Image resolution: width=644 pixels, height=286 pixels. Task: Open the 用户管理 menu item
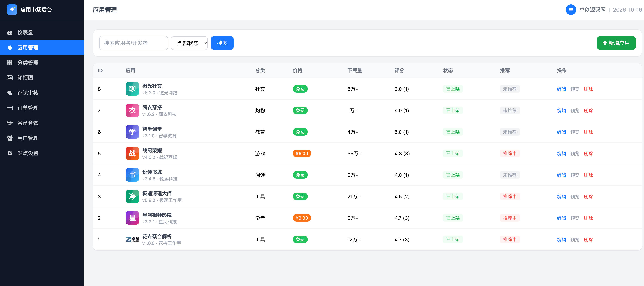pos(42,138)
